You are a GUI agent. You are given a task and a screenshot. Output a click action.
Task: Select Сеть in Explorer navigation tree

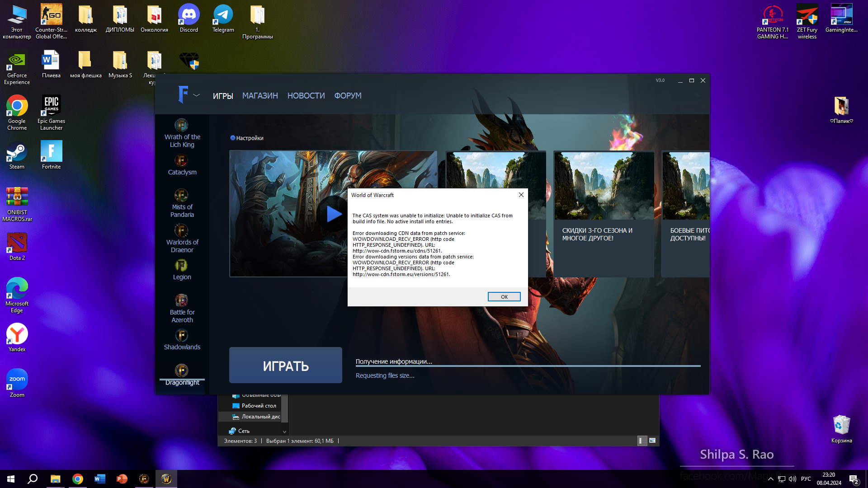pyautogui.click(x=239, y=431)
